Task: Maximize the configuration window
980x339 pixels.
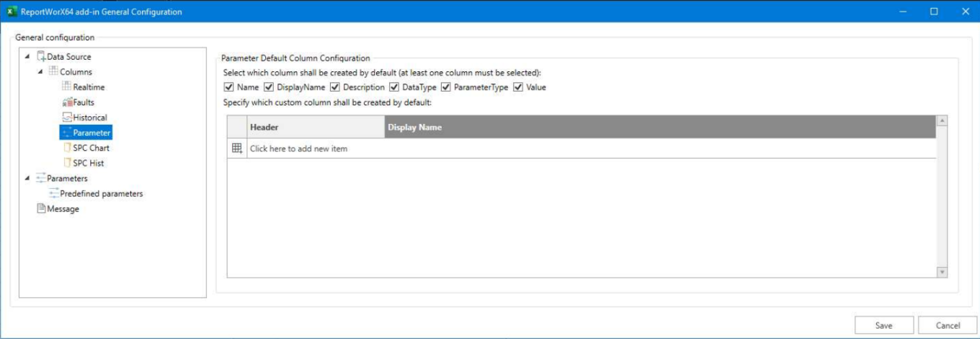Action: tap(934, 12)
